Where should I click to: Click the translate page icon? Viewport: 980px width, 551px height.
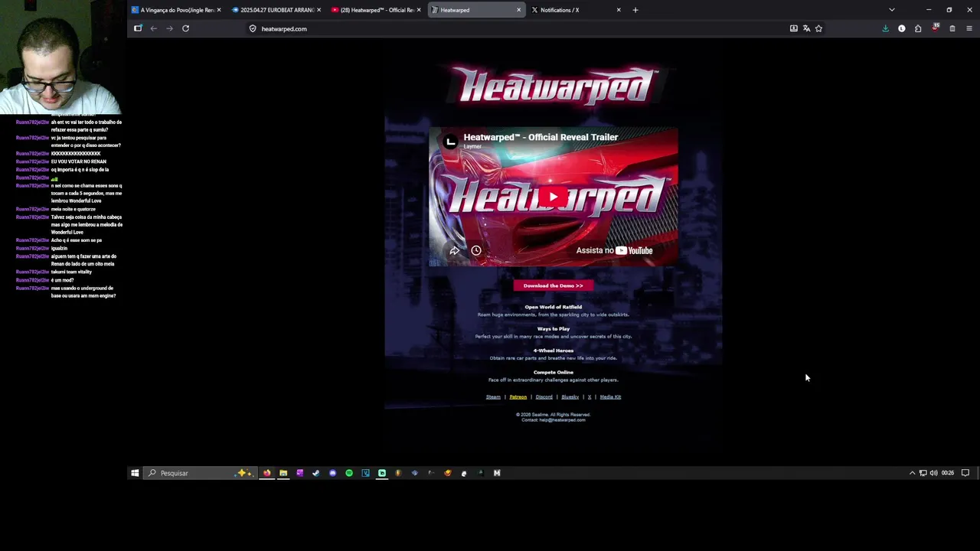806,28
